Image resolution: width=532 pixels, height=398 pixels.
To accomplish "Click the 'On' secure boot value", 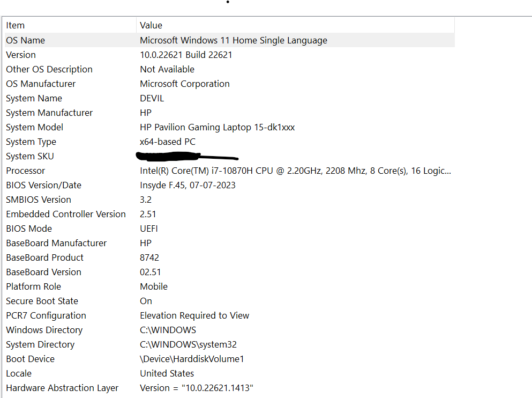I will click(146, 301).
